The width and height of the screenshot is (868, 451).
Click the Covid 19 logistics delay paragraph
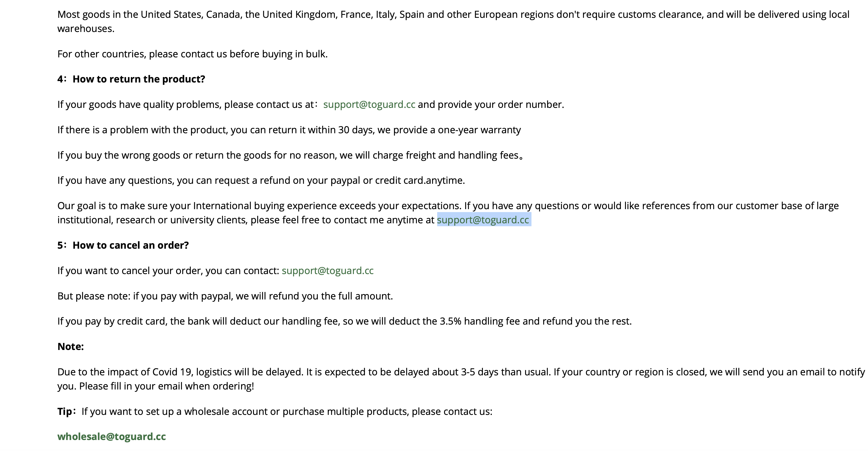pyautogui.click(x=461, y=379)
